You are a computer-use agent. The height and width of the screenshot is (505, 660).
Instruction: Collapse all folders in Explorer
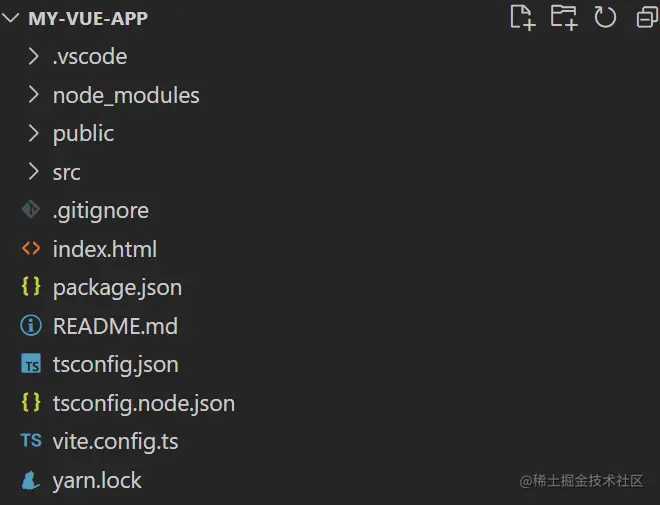click(x=646, y=17)
